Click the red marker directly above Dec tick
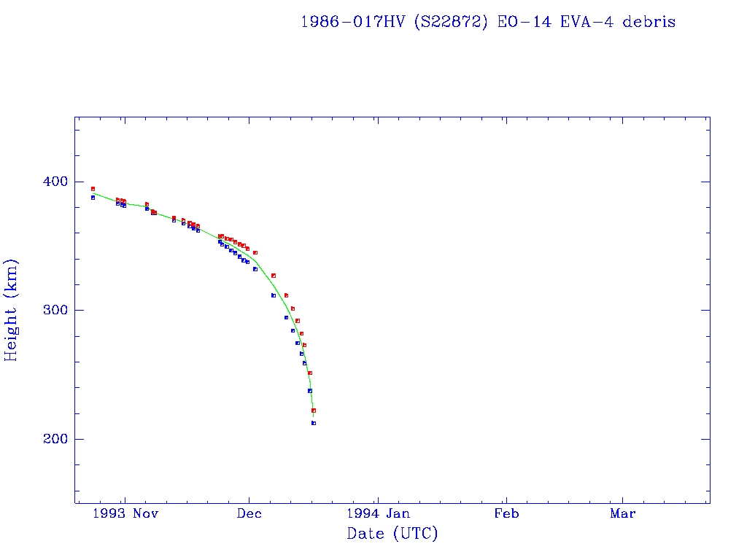This screenshot has width=747, height=560. (x=248, y=249)
